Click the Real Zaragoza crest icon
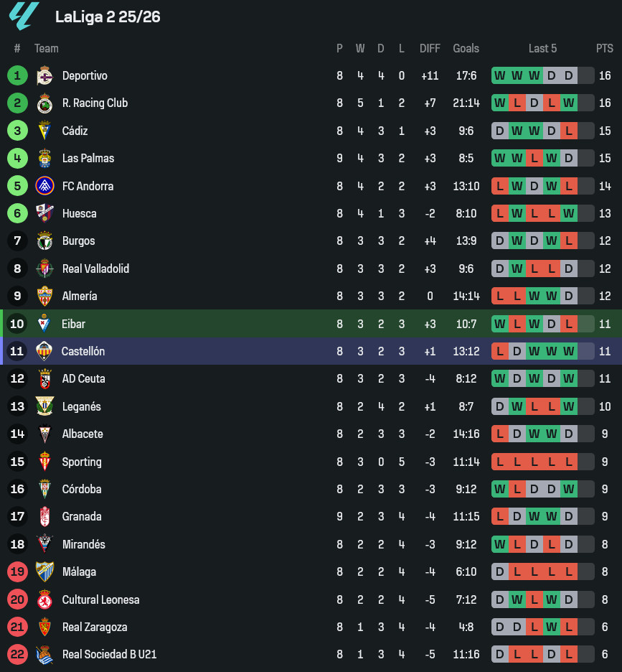This screenshot has height=672, width=622. coord(44,627)
